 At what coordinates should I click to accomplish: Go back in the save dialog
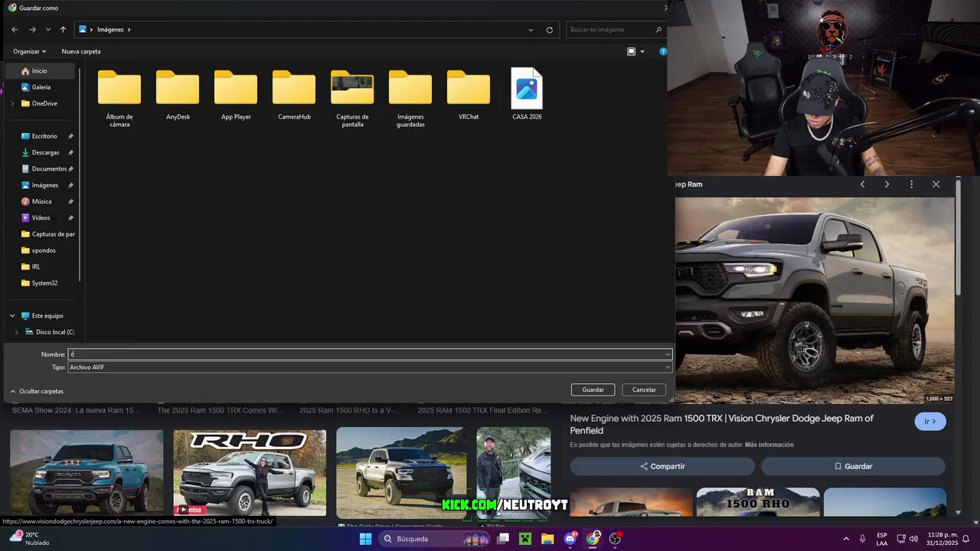tap(15, 30)
